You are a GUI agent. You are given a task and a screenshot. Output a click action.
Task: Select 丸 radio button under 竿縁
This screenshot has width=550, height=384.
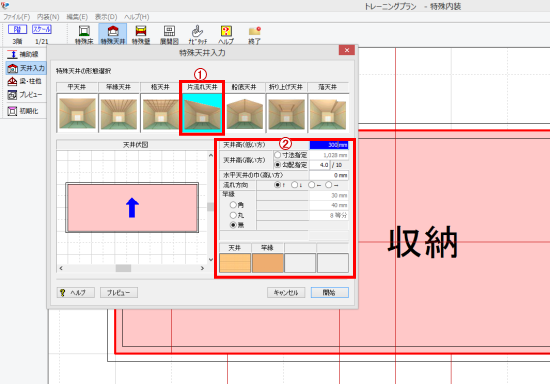pyautogui.click(x=233, y=215)
